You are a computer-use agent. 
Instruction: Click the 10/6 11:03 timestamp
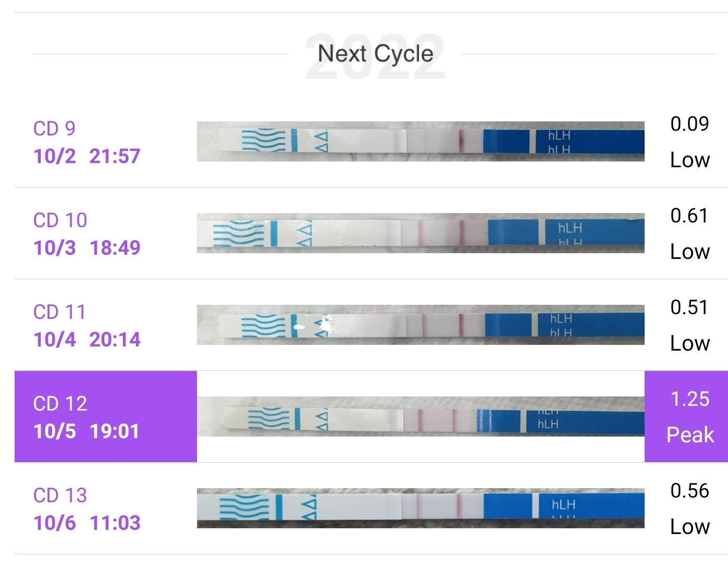87,523
